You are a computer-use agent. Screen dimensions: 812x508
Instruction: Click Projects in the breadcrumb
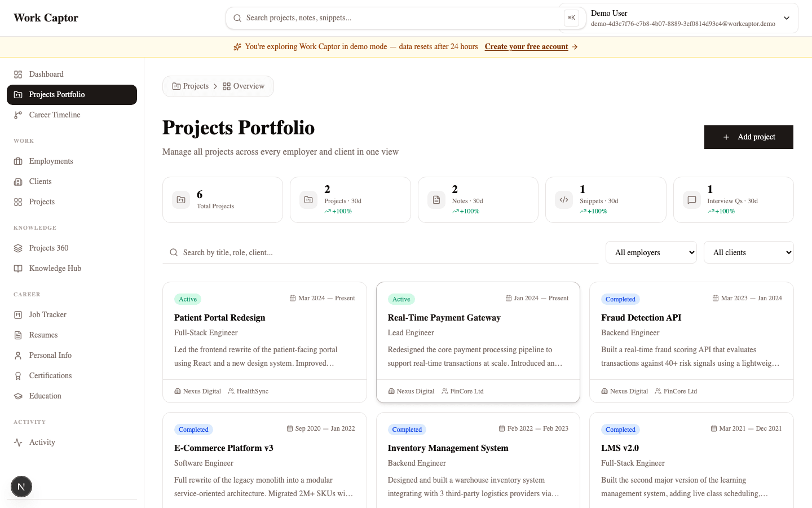pyautogui.click(x=190, y=86)
